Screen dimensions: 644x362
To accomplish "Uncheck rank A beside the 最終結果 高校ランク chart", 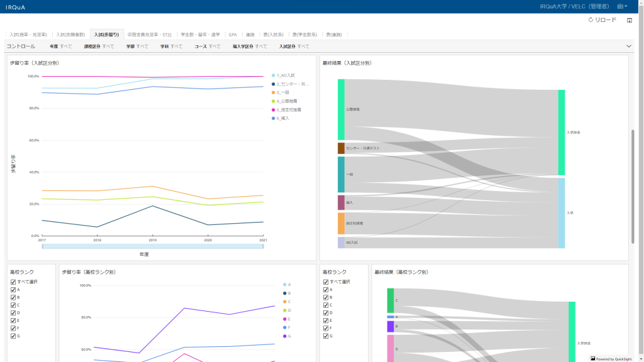I will (326, 290).
